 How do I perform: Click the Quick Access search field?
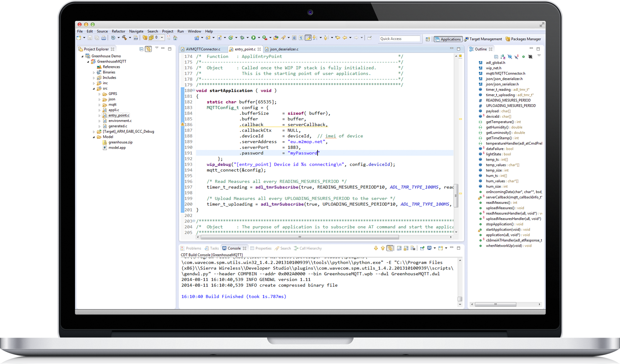click(x=399, y=39)
